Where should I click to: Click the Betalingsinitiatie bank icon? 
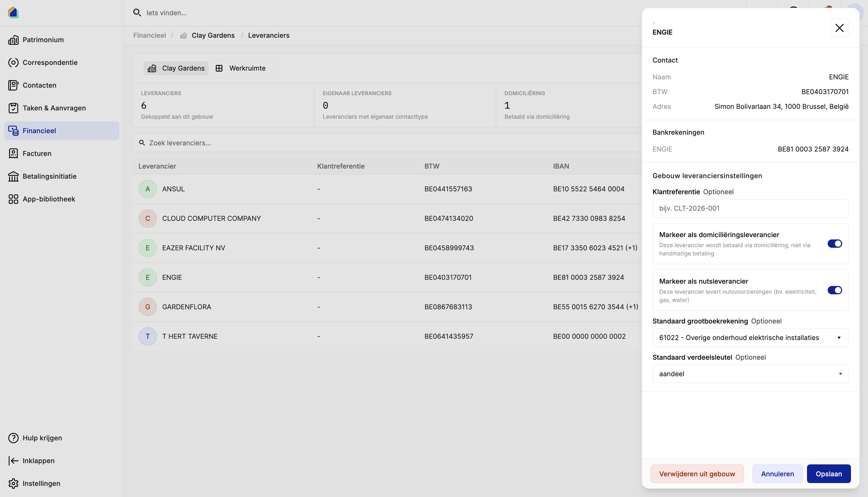(x=13, y=176)
